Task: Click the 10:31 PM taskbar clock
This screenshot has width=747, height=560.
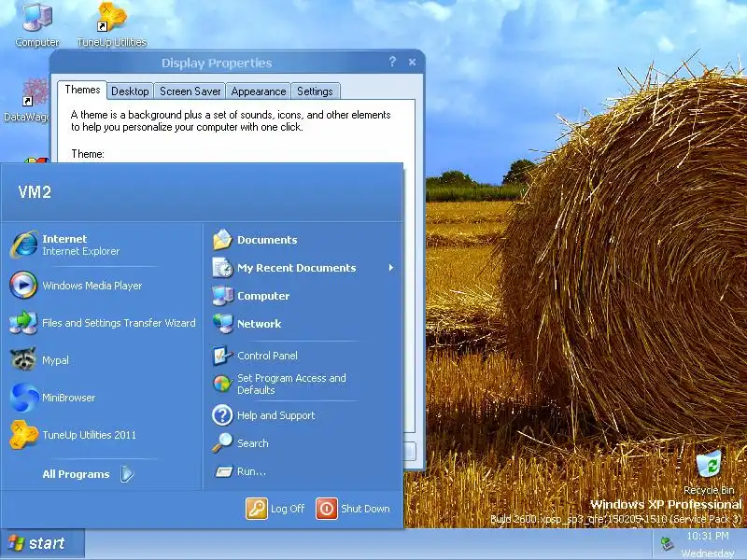Action: (708, 536)
